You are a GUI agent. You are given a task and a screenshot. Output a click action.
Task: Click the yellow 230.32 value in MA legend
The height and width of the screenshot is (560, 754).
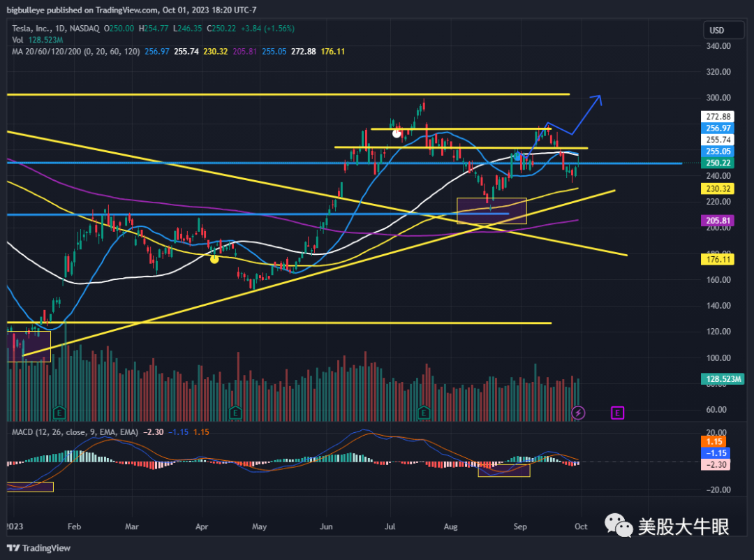(216, 52)
